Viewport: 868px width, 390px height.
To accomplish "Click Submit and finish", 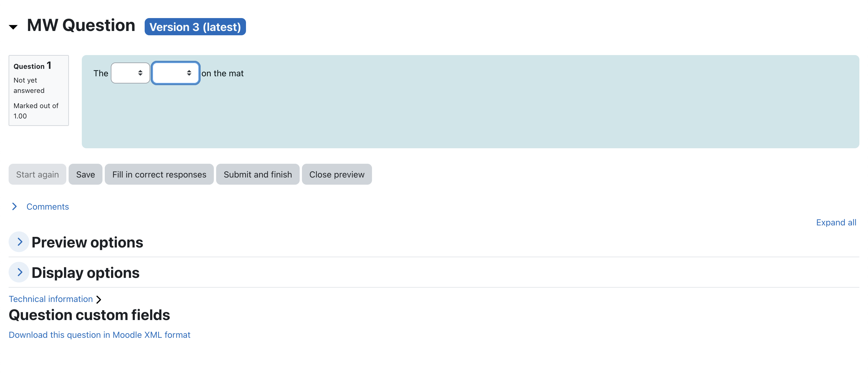I will (x=258, y=174).
